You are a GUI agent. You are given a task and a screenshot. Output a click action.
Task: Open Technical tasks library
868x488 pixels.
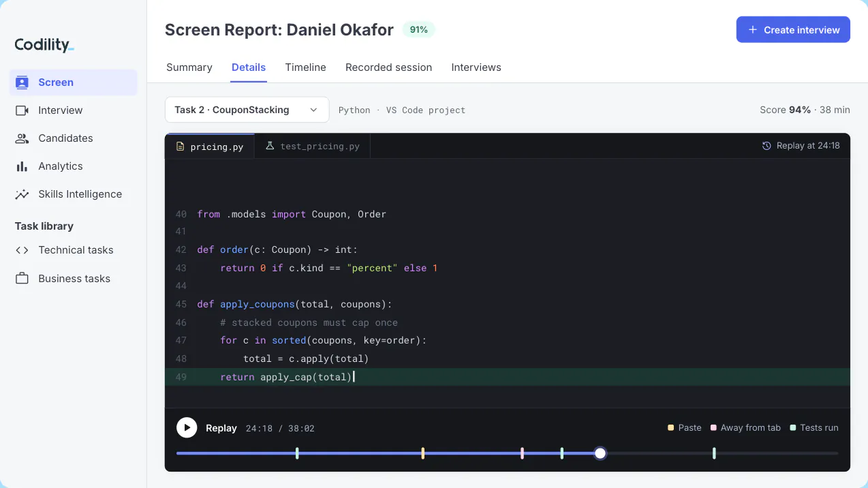coord(73,250)
